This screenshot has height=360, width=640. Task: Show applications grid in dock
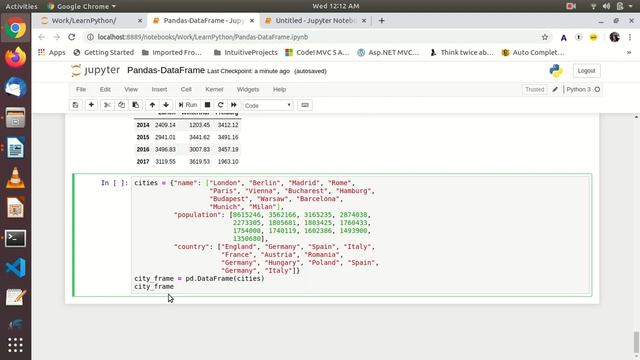(16, 345)
